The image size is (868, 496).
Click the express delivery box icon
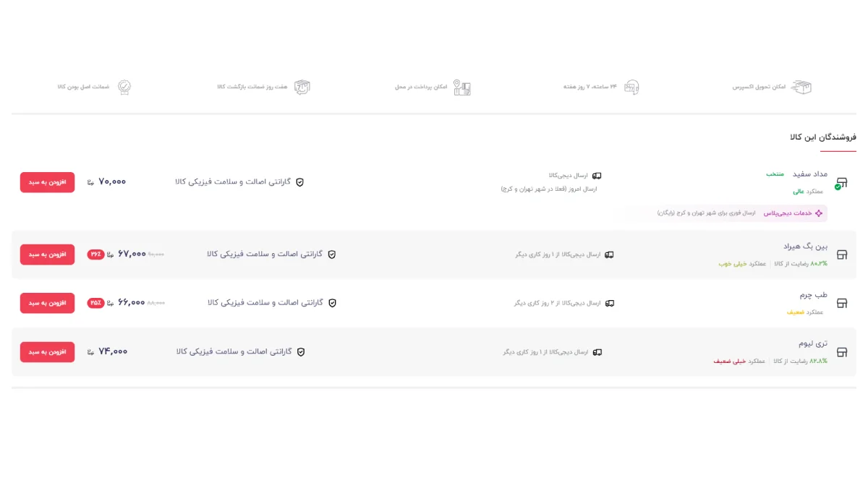tap(801, 86)
